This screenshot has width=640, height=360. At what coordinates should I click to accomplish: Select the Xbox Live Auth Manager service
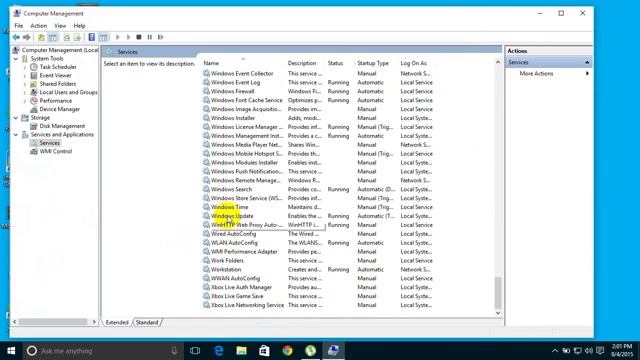pos(241,287)
